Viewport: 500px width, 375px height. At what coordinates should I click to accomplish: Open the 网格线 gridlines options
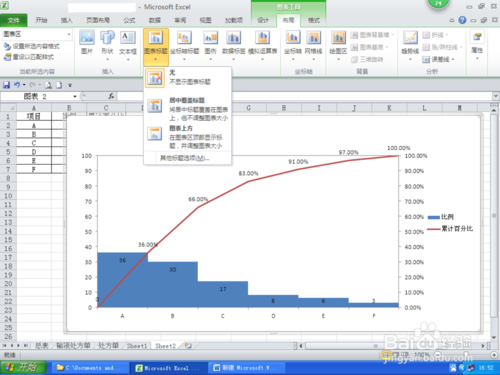(x=313, y=45)
